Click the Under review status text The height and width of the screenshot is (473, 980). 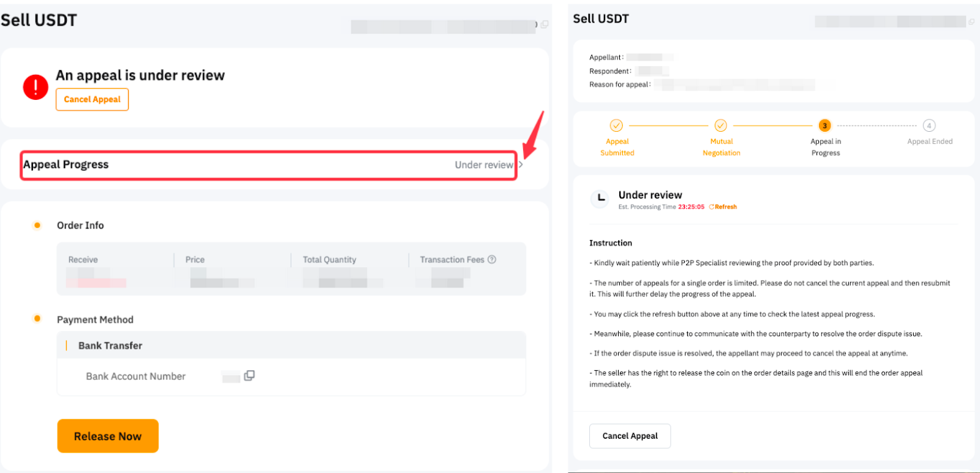pyautogui.click(x=650, y=195)
